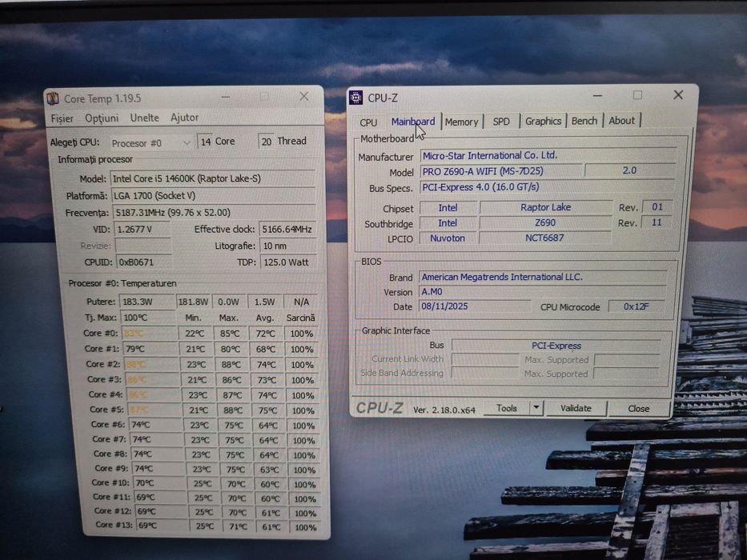This screenshot has width=747, height=560.
Task: Click the LPCIO Nuvoton field
Action: coord(448,238)
